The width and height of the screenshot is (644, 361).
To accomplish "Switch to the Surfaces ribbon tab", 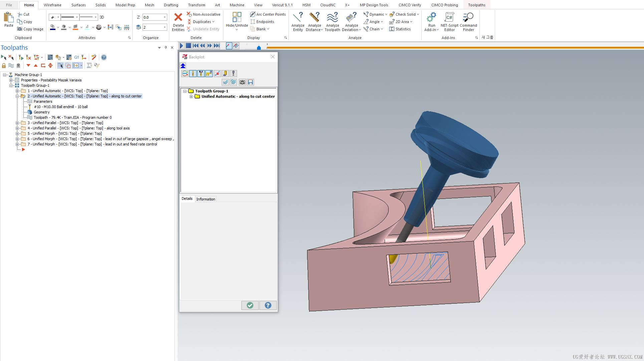I will pyautogui.click(x=78, y=5).
